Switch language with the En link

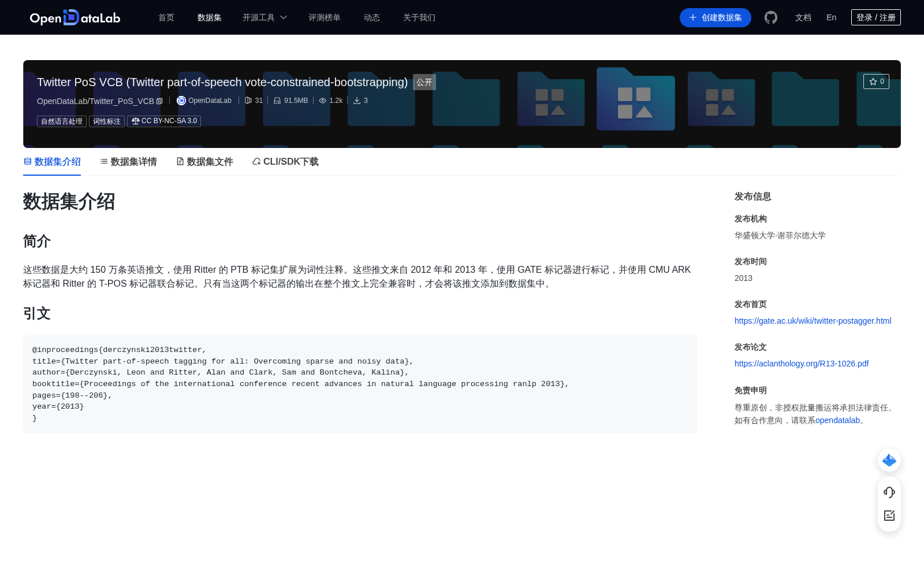832,17
